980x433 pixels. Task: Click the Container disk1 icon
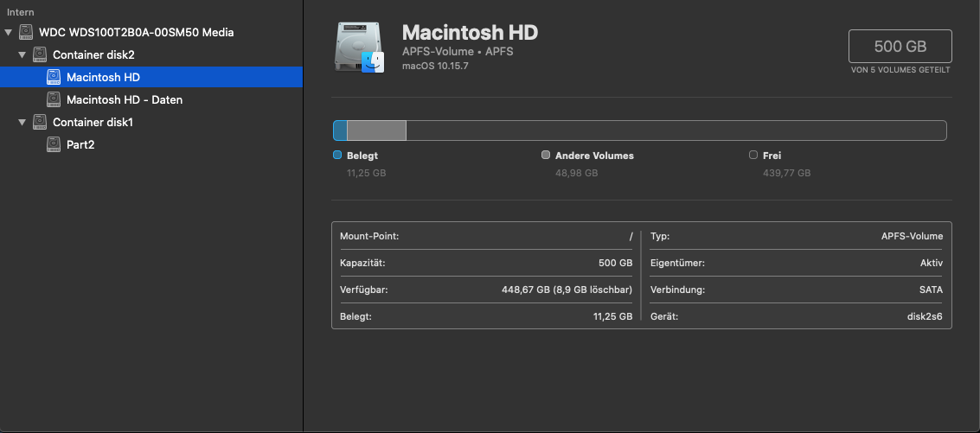(x=40, y=122)
